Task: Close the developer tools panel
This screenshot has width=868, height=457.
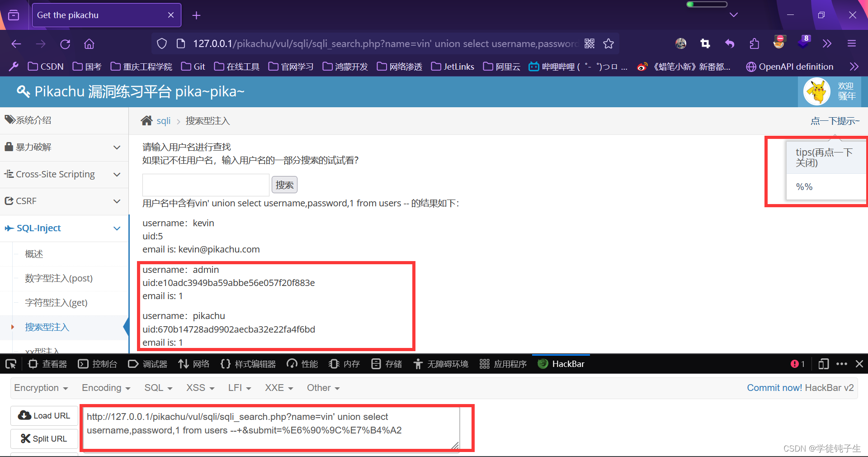Action: [859, 364]
